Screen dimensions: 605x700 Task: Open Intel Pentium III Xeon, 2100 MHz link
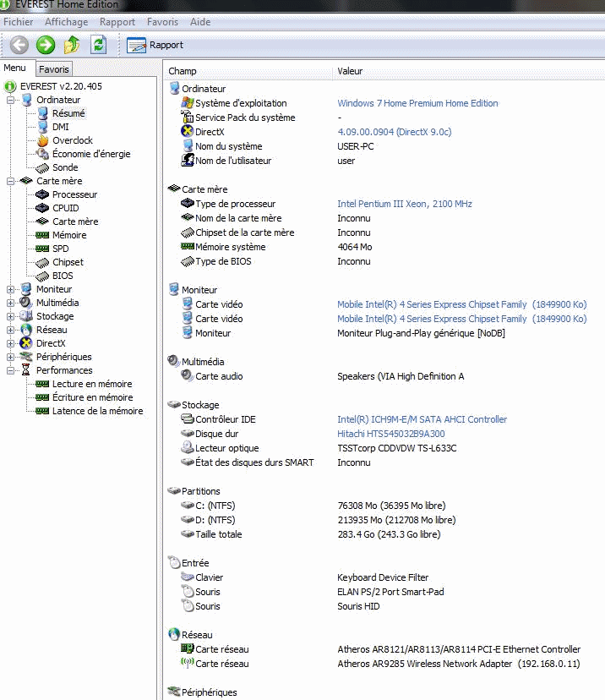[x=405, y=204]
